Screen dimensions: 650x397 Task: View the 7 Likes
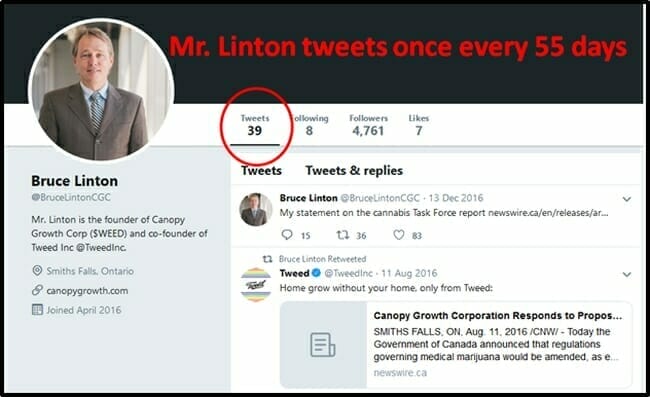419,125
